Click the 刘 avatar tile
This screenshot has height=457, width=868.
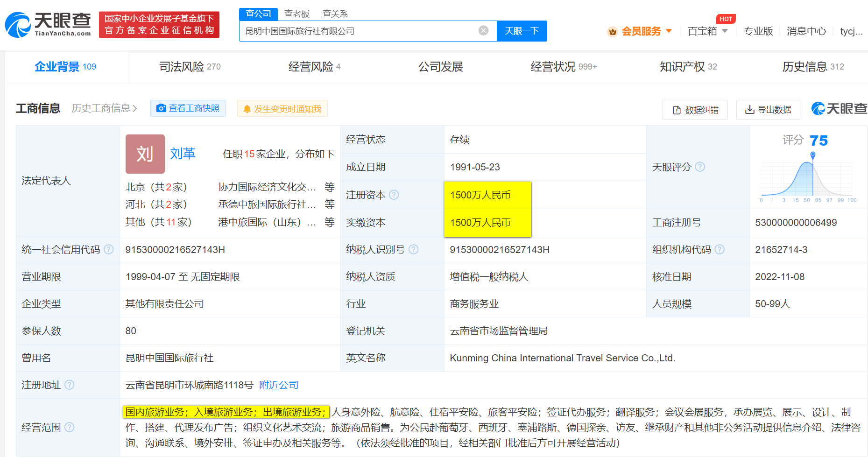coord(145,154)
